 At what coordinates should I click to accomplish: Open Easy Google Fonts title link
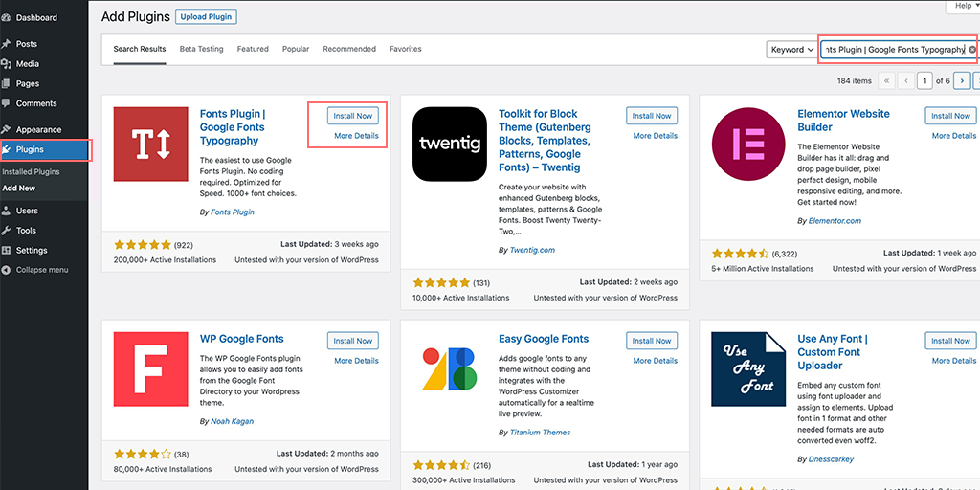[544, 339]
